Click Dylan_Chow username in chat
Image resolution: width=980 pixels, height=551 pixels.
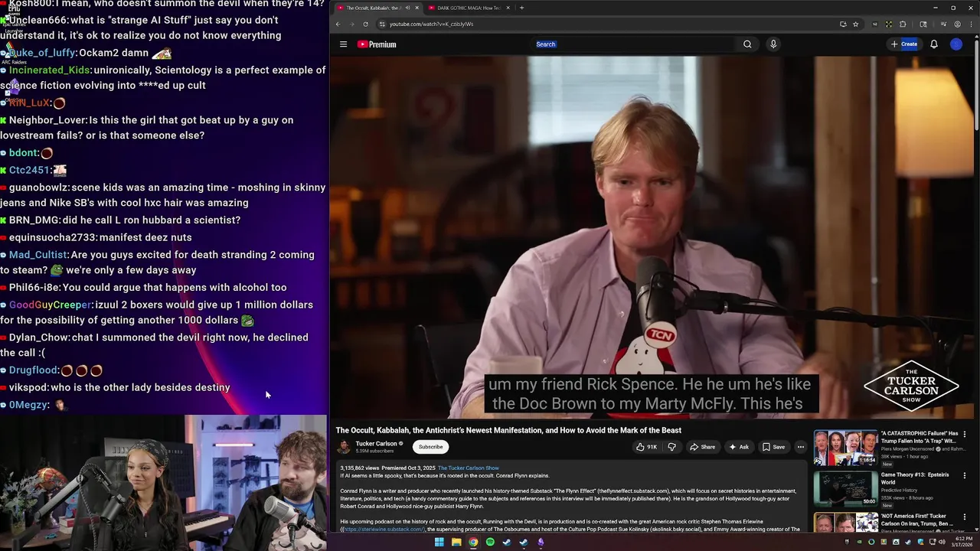coord(39,337)
